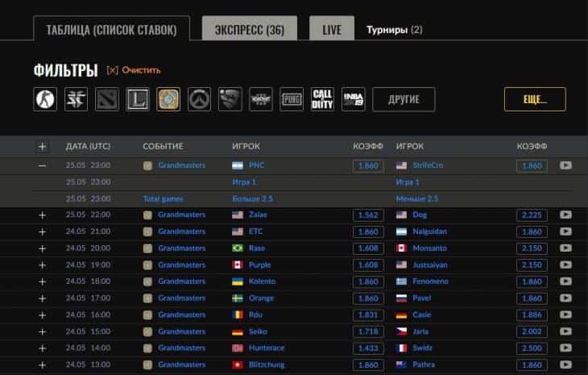This screenshot has width=588, height=375.
Task: Expand all rows with header plus button
Action: (x=43, y=147)
